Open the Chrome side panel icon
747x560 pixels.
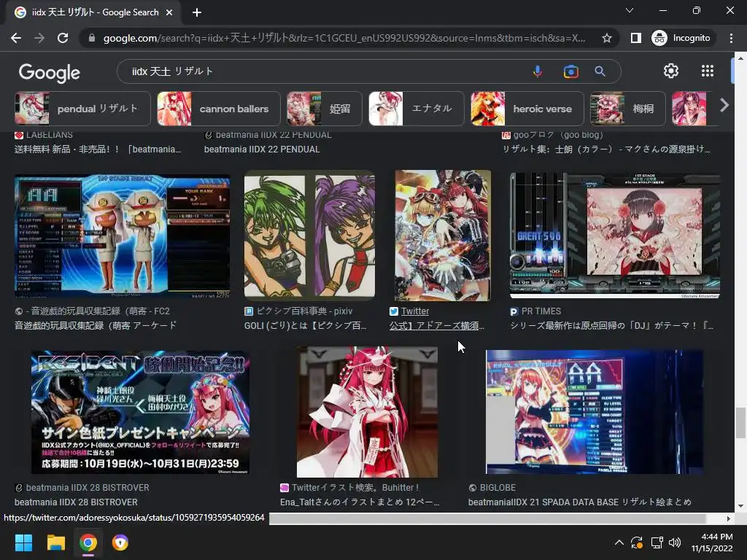[635, 38]
